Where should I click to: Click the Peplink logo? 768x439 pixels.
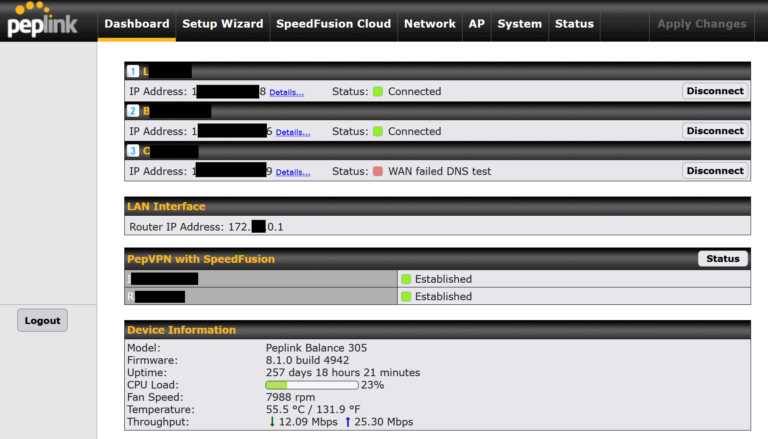pos(42,20)
